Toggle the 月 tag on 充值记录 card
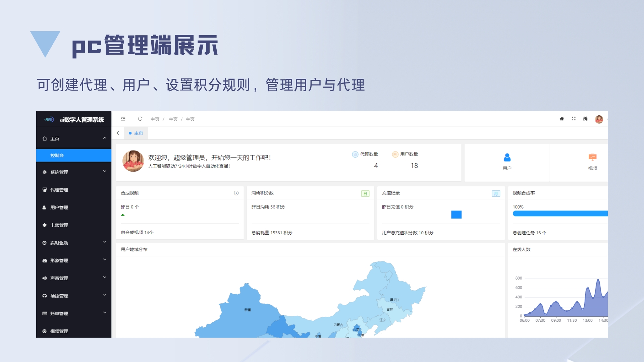This screenshot has height=362, width=644. click(x=496, y=193)
